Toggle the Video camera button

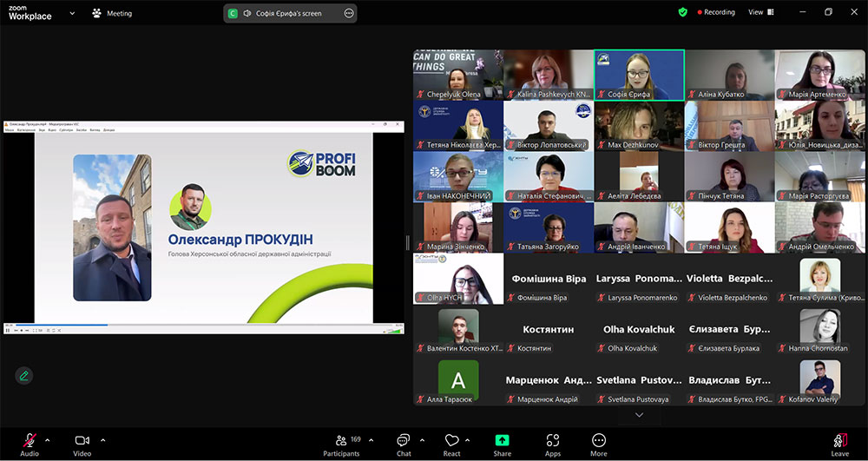point(82,445)
